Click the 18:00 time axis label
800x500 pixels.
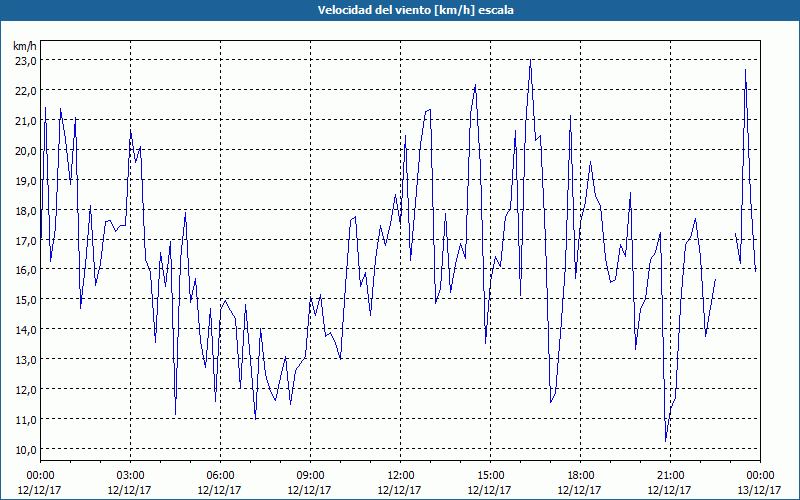581,476
